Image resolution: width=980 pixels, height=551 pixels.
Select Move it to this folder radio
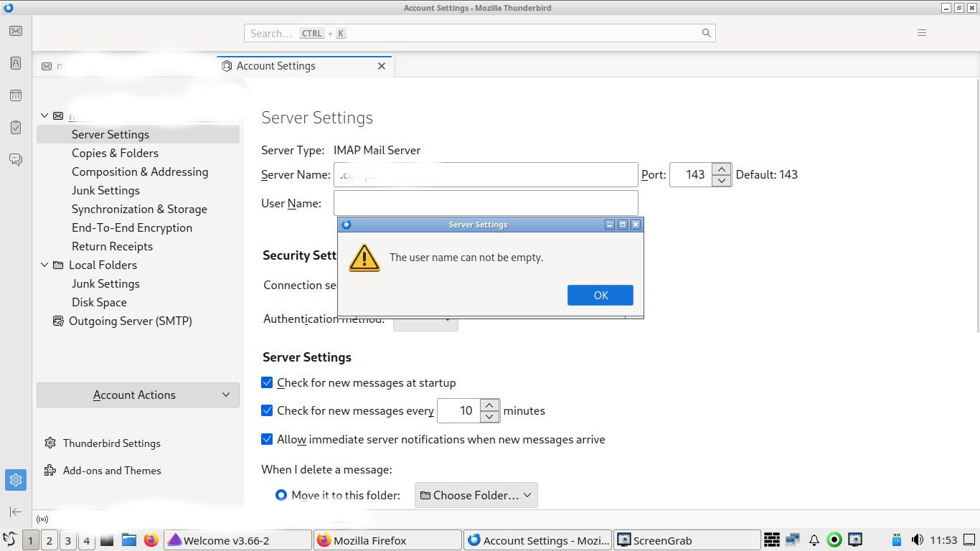tap(281, 495)
